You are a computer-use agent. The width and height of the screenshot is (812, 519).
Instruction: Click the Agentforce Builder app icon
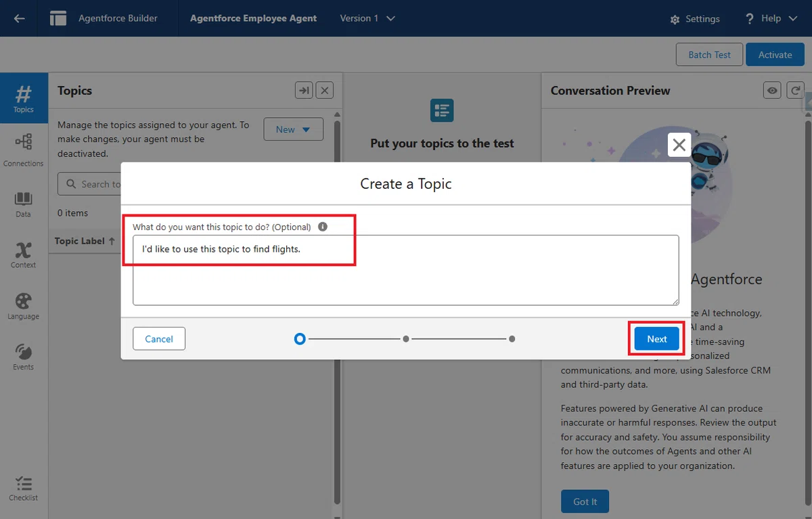58,18
